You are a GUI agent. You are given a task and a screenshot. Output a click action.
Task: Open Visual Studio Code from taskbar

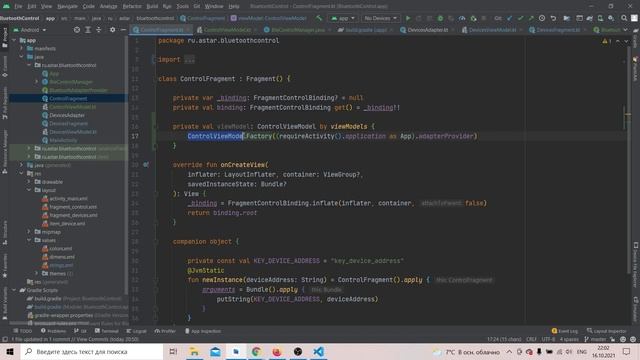(x=318, y=351)
